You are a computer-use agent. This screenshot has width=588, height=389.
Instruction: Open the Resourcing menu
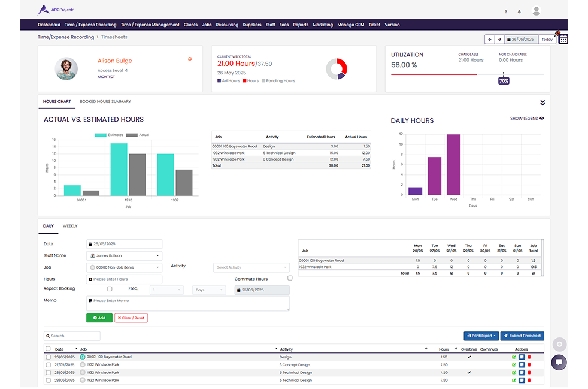(227, 25)
